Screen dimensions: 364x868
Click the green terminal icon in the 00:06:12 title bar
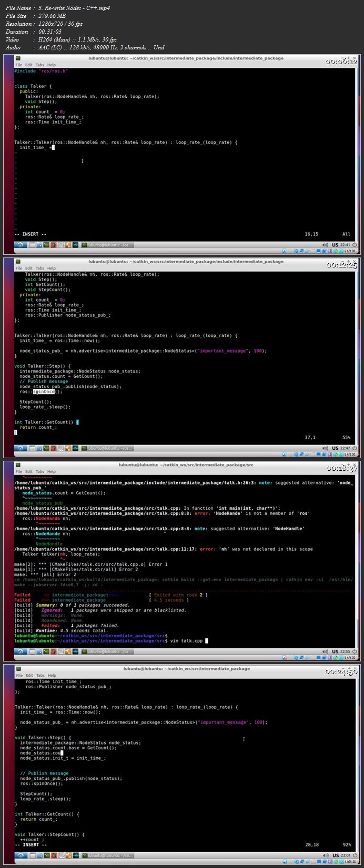coord(18,58)
